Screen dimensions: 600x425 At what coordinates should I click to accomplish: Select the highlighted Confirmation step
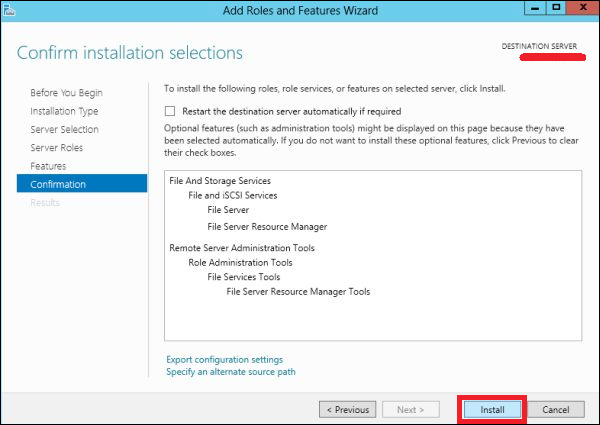(58, 184)
